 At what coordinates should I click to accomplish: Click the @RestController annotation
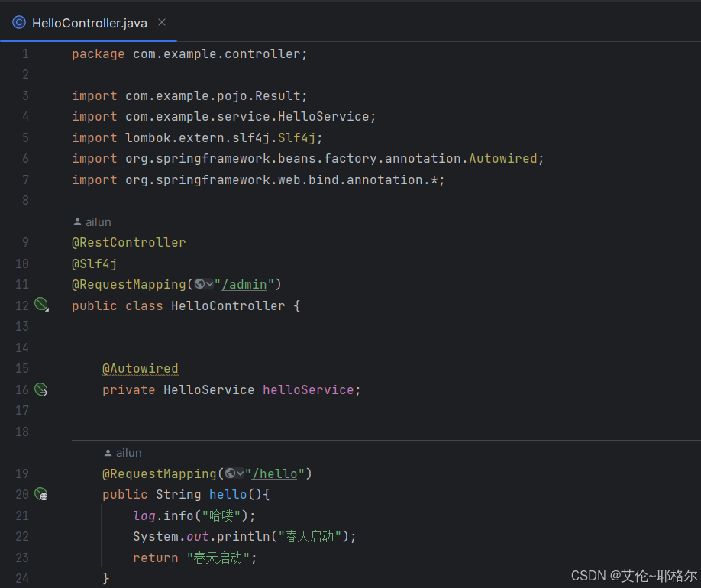point(129,242)
